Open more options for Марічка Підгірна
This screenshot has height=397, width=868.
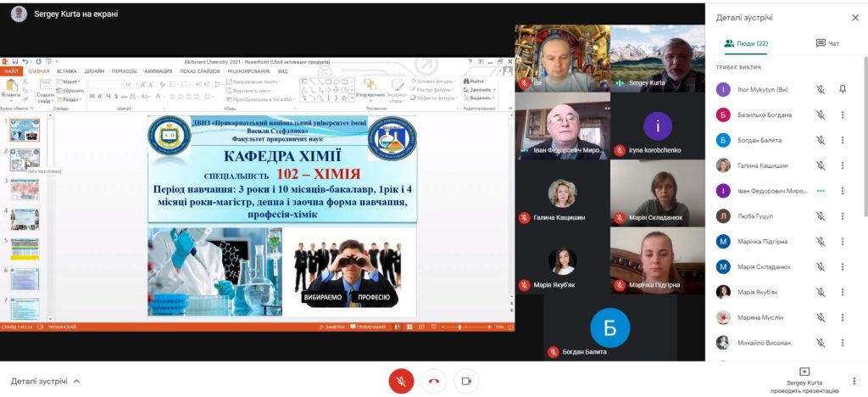843,241
